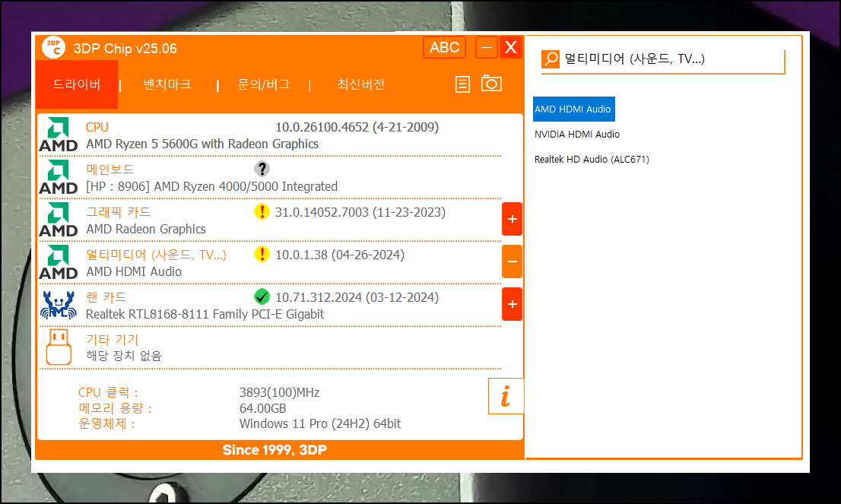Click the 3DP Chip logo icon
The width and height of the screenshot is (841, 504).
click(x=54, y=48)
